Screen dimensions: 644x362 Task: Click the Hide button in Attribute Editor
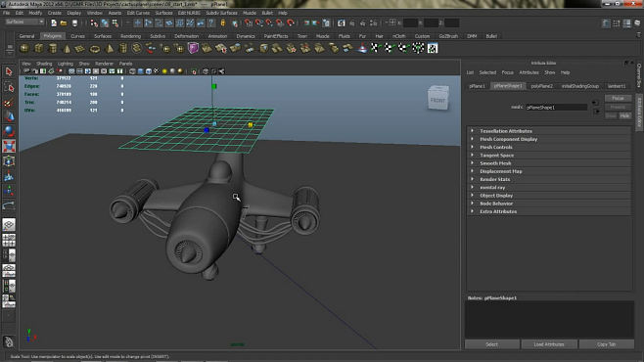(624, 115)
